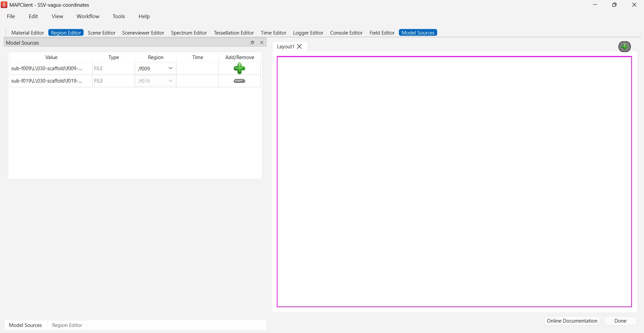Viewport: 644px width, 333px height.
Task: Toggle Logger Editor panel
Action: (x=308, y=33)
